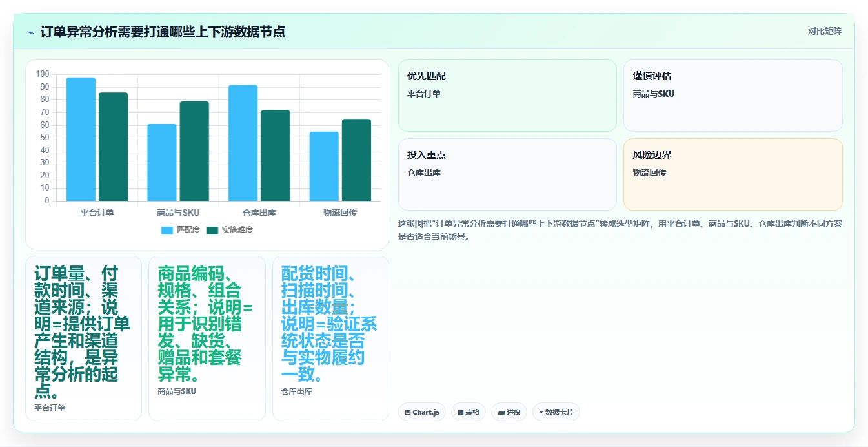Click 商品与SKU caption under second data card
The height and width of the screenshot is (447, 868).
[177, 391]
